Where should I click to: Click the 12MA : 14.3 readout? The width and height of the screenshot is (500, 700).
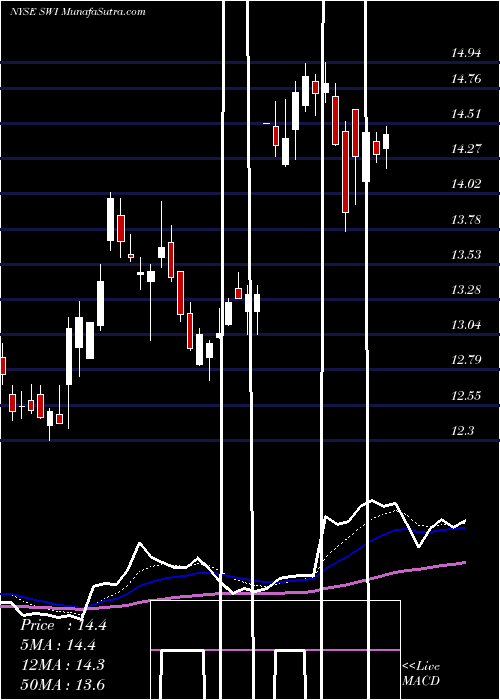pos(62,665)
